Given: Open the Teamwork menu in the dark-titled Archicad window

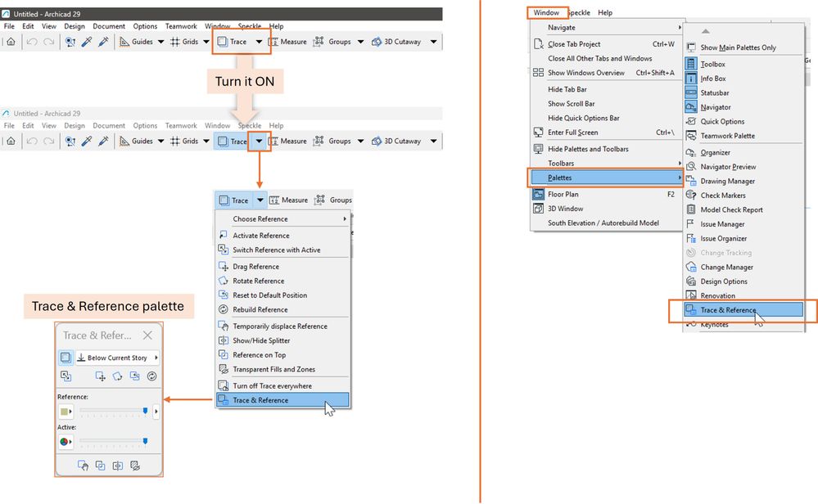Looking at the screenshot, I should pos(181,26).
